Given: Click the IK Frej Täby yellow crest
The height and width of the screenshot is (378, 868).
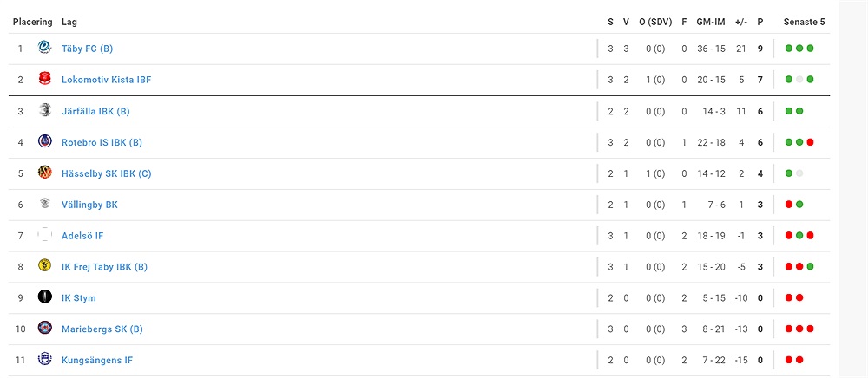Looking at the screenshot, I should click(x=45, y=266).
